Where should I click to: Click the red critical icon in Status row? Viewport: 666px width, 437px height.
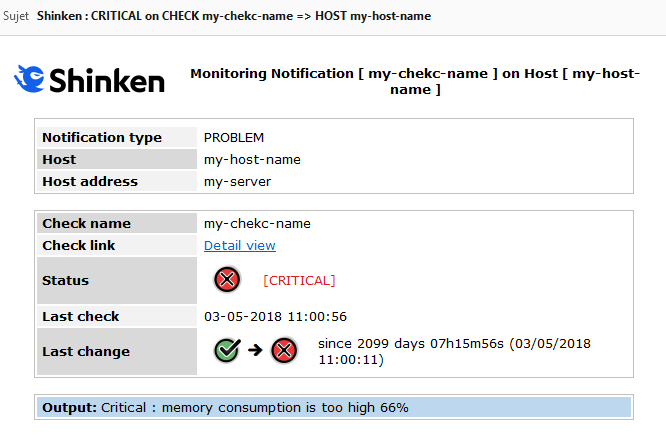[x=228, y=280]
